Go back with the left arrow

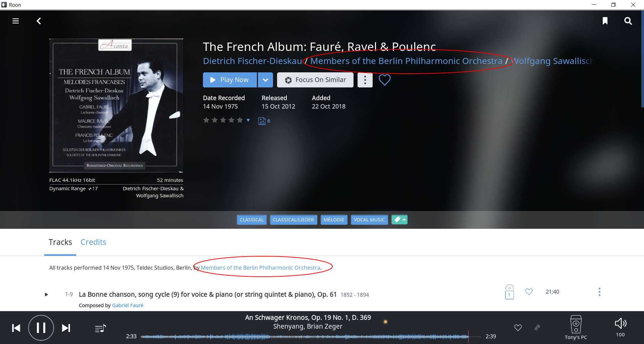tap(39, 21)
